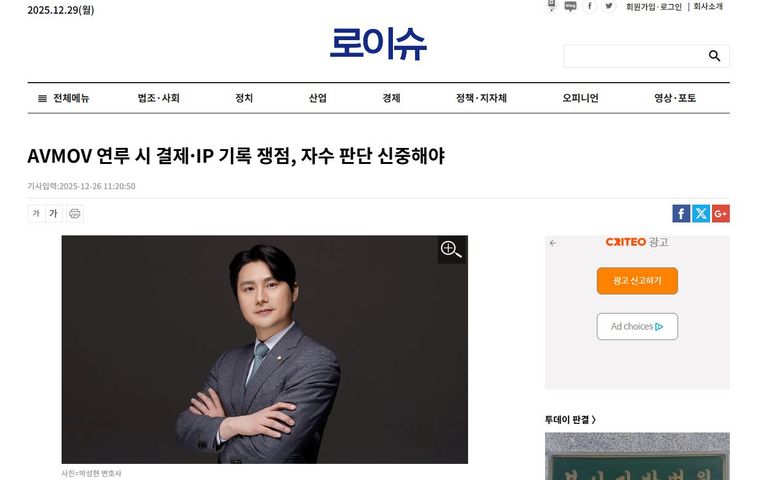
Task: Click the 회원가입·로그인 link
Action: [653, 7]
